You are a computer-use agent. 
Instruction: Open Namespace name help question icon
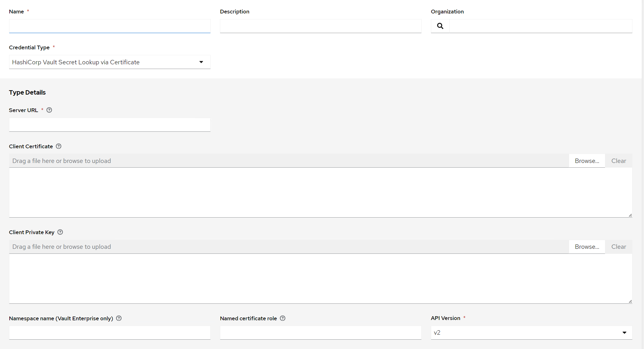[x=119, y=318]
